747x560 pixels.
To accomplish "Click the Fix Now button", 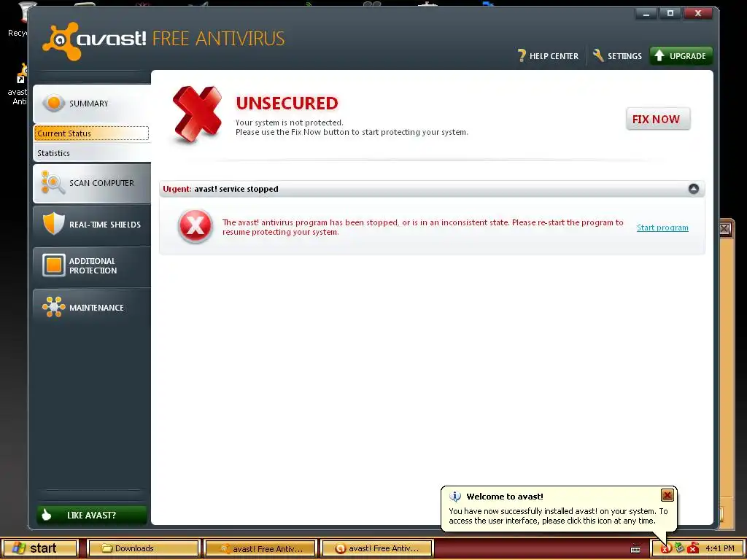I will pos(658,119).
